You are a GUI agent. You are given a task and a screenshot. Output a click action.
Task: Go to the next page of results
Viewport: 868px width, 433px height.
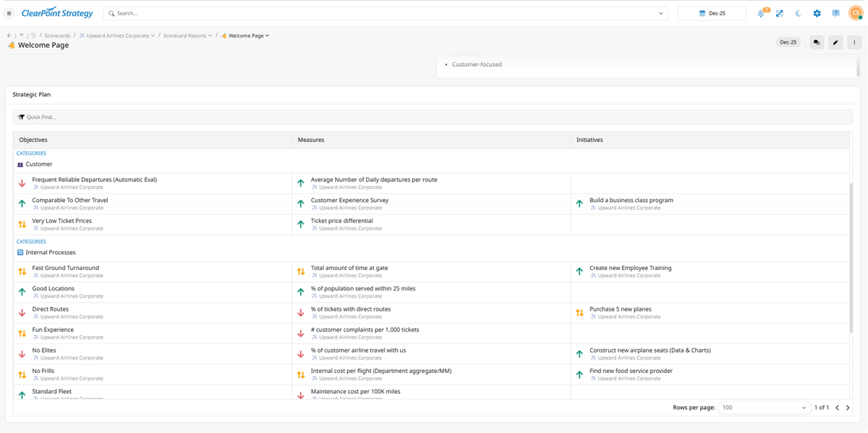pos(848,408)
